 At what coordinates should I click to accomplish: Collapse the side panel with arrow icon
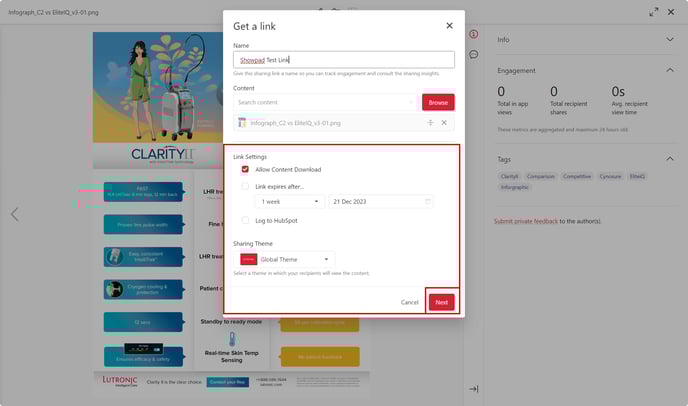click(473, 389)
